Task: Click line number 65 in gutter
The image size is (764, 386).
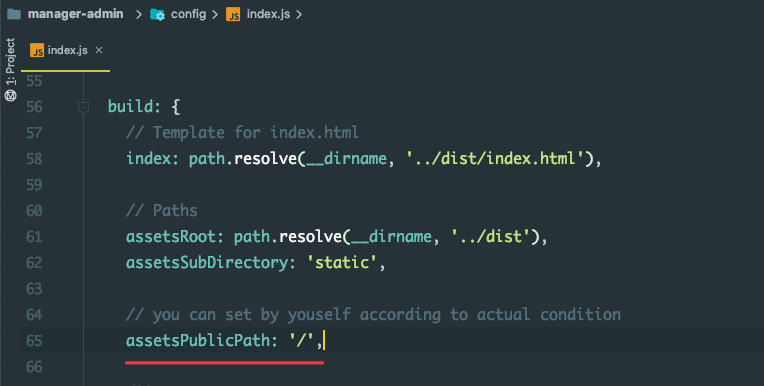Action: tap(34, 341)
